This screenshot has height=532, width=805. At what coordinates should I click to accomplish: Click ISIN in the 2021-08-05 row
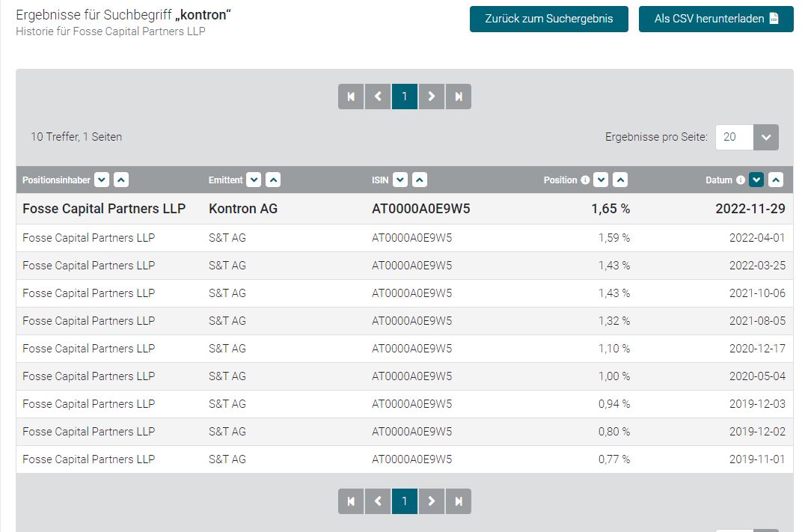(x=411, y=321)
